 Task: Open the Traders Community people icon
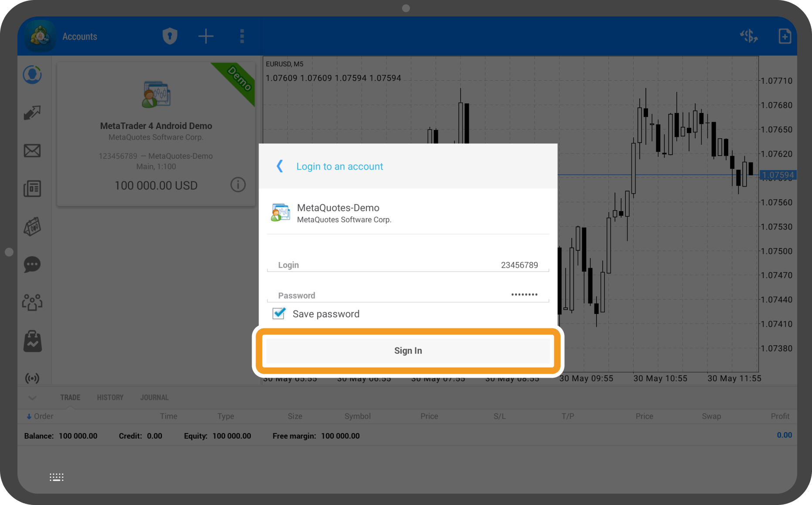point(32,302)
